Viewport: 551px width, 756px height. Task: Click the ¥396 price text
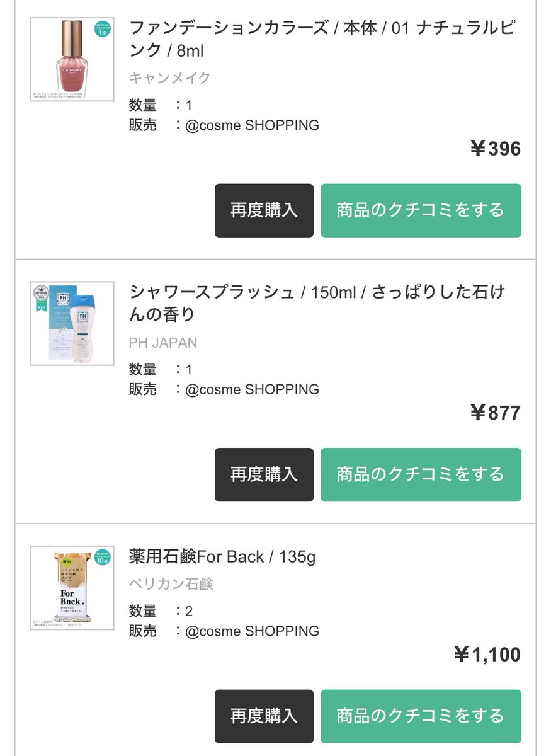click(x=496, y=149)
